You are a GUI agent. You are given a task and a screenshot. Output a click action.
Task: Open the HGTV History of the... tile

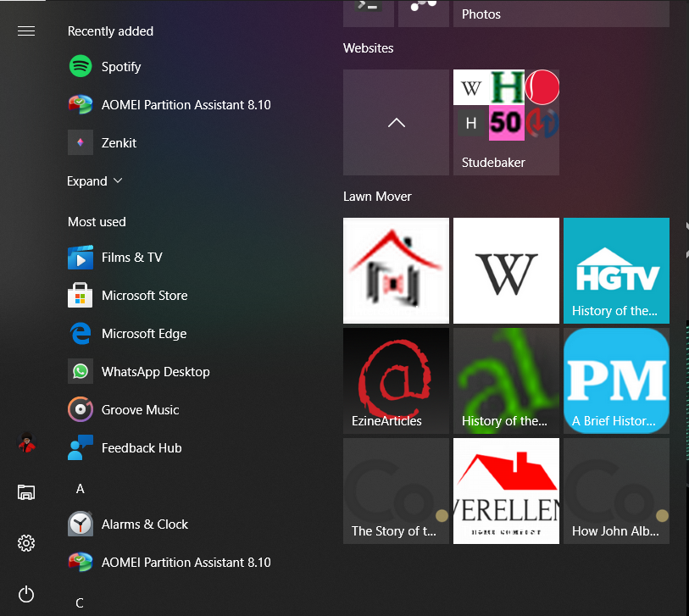pos(616,270)
